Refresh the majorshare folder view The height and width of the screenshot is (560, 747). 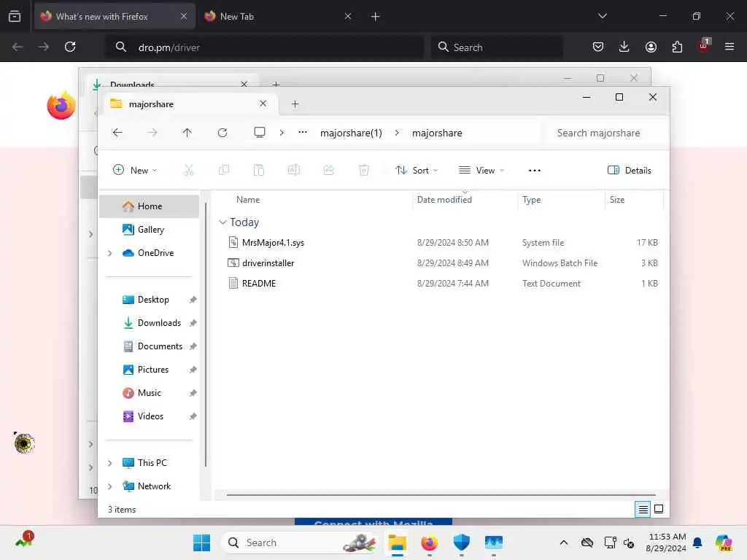click(x=222, y=133)
